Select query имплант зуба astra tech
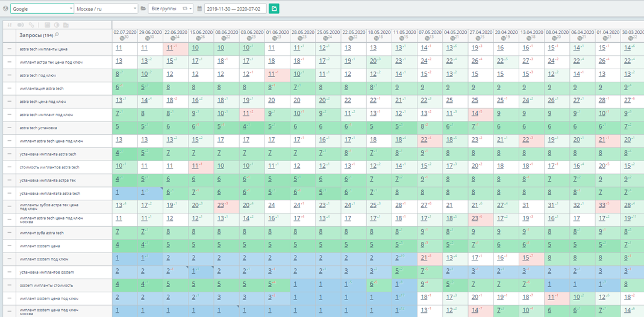This screenshot has height=317, width=644. 42,233
